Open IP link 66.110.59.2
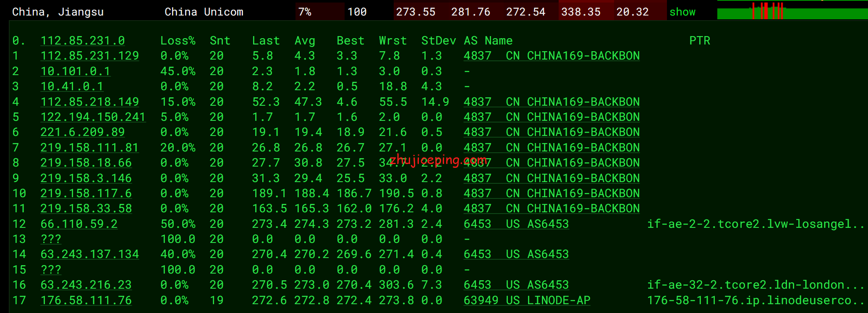 point(79,224)
